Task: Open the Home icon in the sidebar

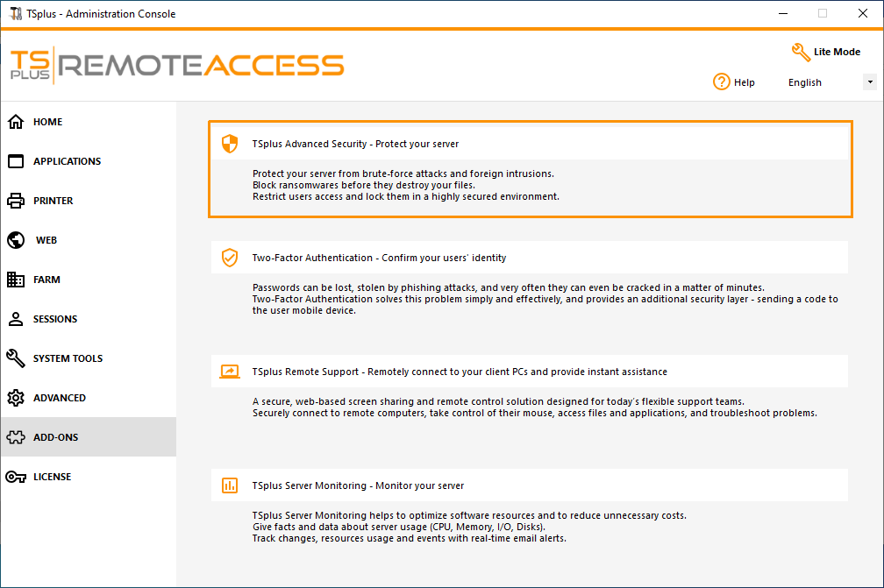Action: point(15,122)
